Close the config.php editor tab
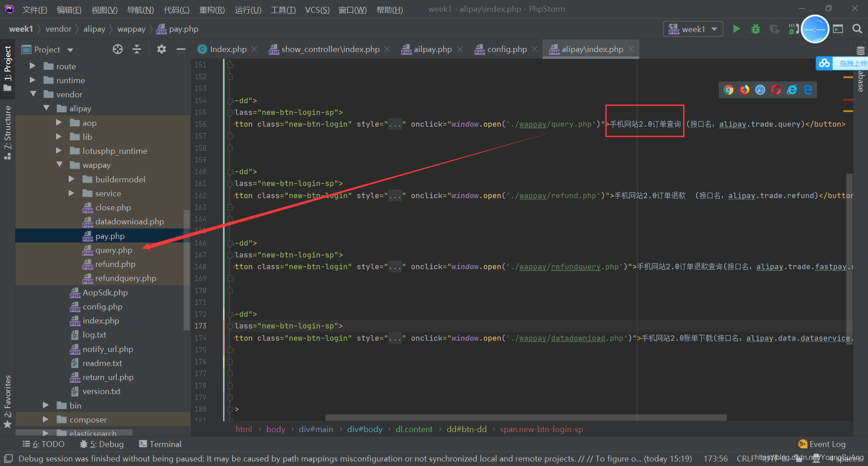The width and height of the screenshot is (868, 466). (534, 49)
